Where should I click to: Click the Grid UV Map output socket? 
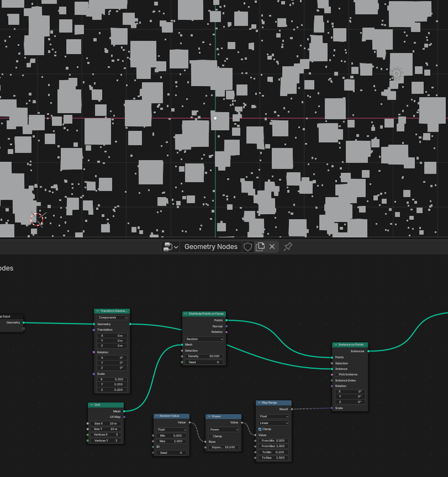pyautogui.click(x=124, y=417)
